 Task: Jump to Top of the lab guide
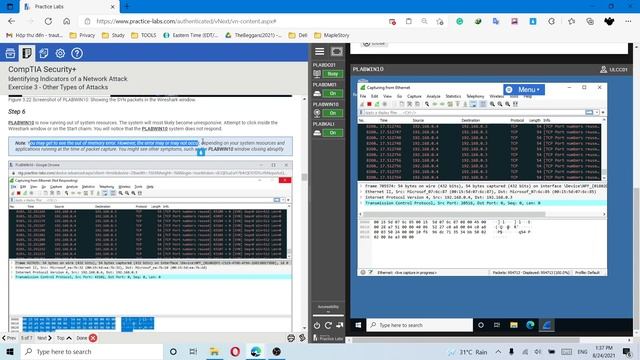pos(64,338)
